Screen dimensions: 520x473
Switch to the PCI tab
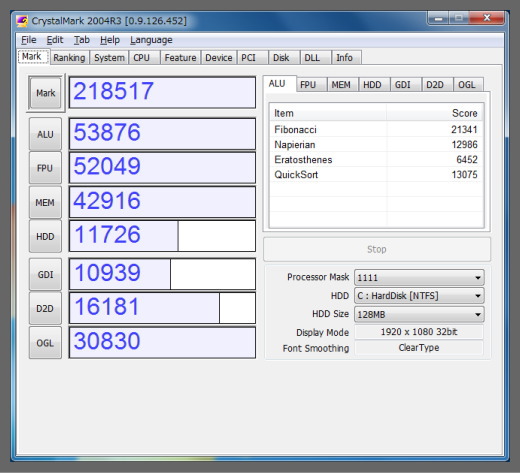[x=252, y=58]
